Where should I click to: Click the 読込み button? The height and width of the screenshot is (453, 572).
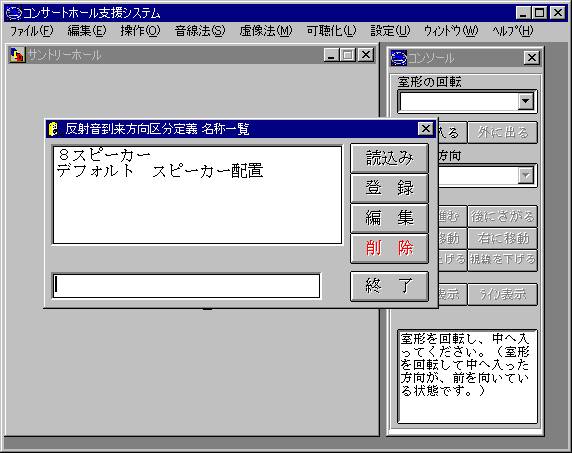(x=389, y=158)
